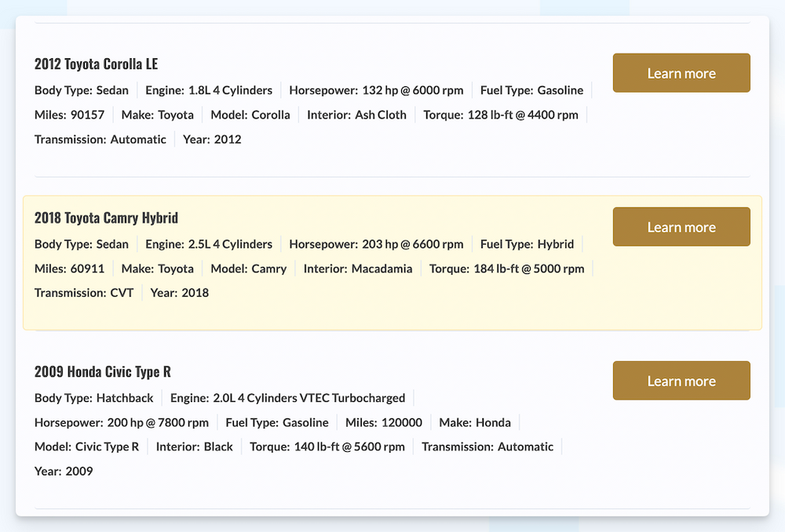Click Learn more for the 2012 Toyota Corolla LE
Viewport: 785px width, 532px height.
pyautogui.click(x=681, y=72)
